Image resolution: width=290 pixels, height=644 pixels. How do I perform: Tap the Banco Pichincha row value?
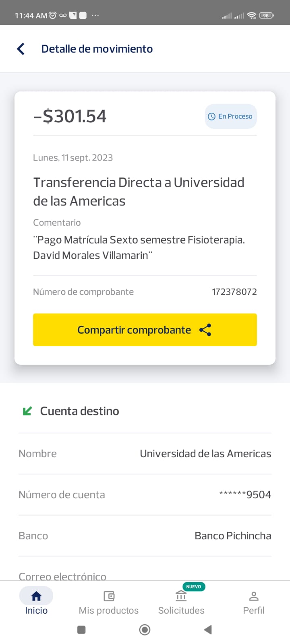pos(233,536)
